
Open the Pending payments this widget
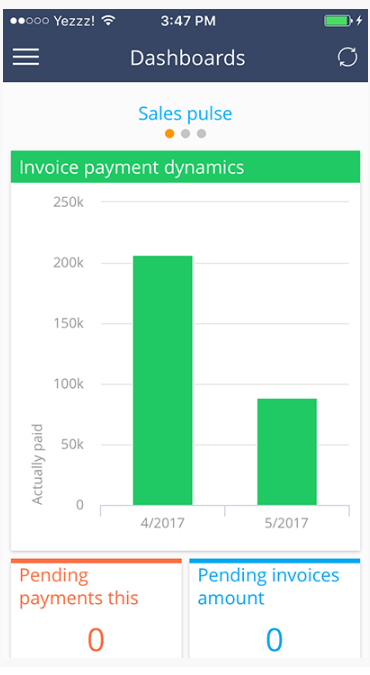96,608
